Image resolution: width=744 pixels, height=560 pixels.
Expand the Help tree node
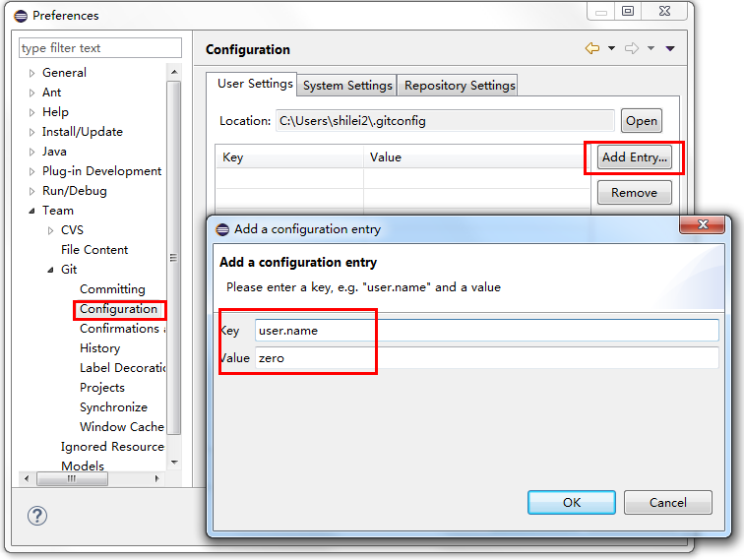(x=31, y=112)
